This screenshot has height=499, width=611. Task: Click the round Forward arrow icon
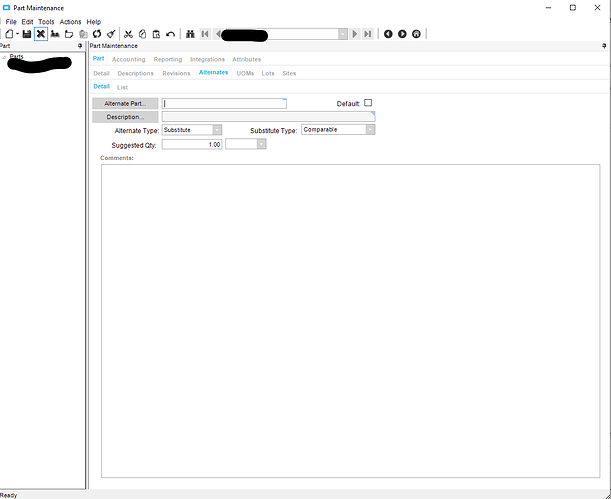(x=402, y=34)
